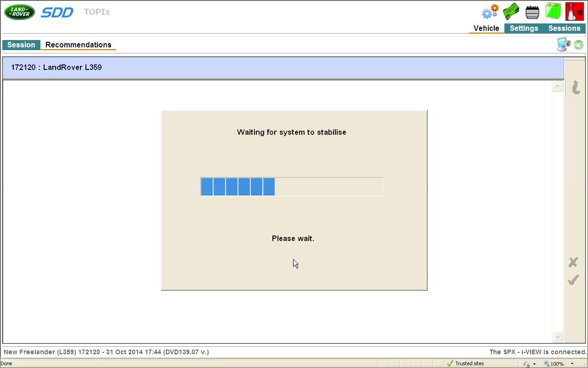
Task: Click the grey X cancel icon
Action: point(573,262)
